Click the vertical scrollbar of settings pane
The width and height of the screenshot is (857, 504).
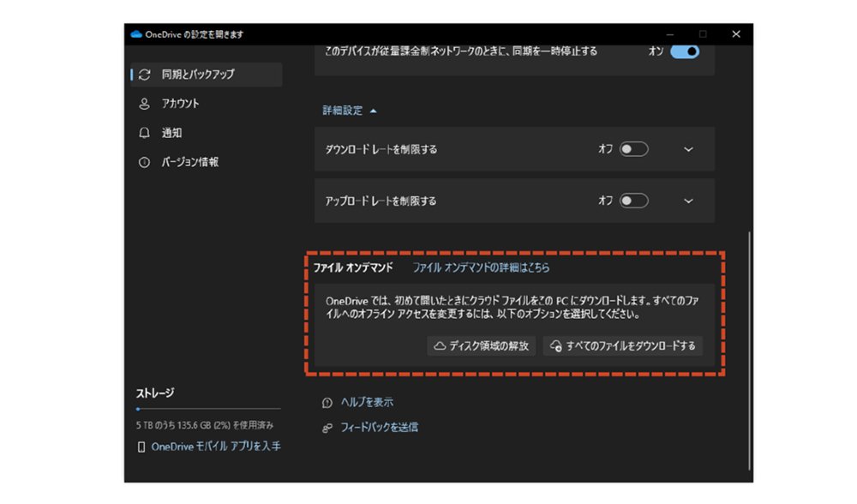[x=749, y=350]
